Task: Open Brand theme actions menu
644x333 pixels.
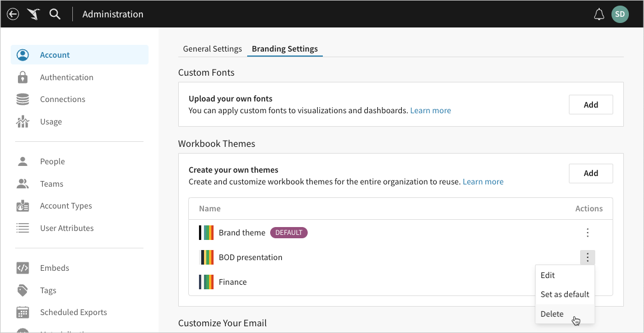Action: [x=588, y=233]
